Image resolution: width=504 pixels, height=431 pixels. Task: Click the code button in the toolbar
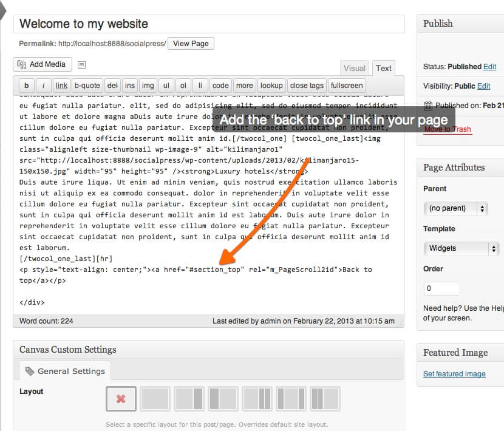pos(220,85)
